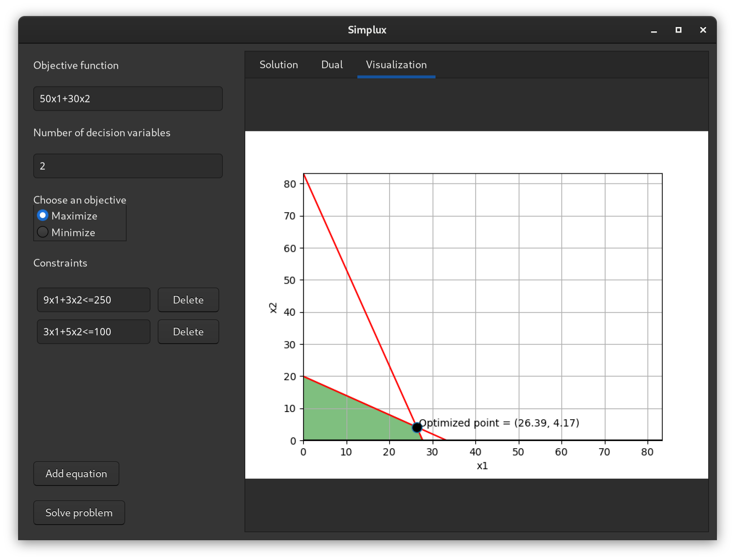Edit the 9x1+3x2<=250 constraint field

click(x=93, y=300)
